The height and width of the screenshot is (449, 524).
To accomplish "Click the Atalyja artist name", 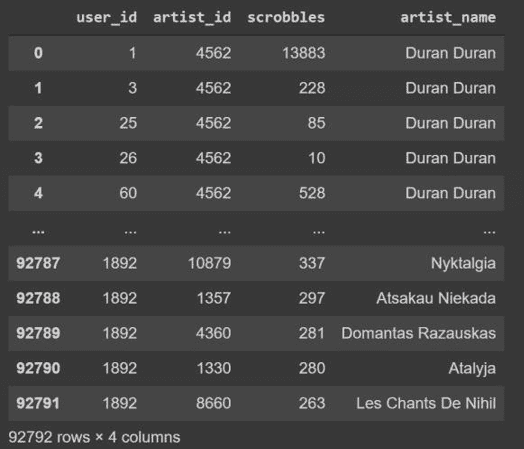I will coord(472,368).
